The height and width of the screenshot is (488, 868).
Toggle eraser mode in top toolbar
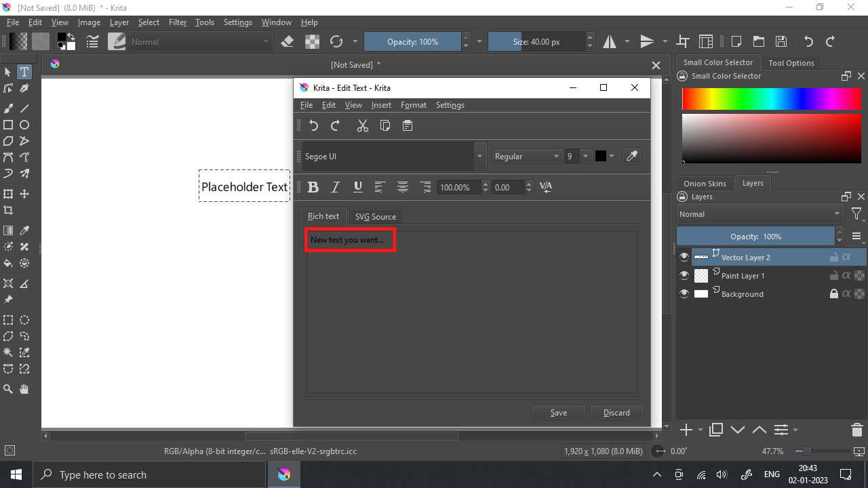coord(287,41)
